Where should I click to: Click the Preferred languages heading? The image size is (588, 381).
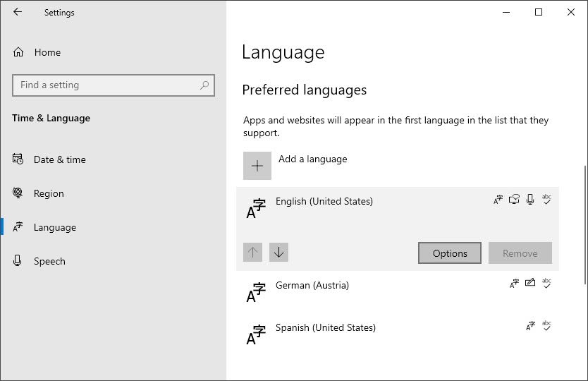[304, 90]
